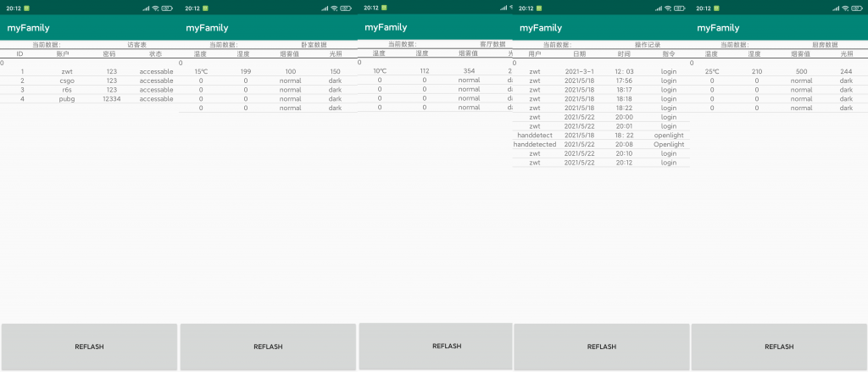Select the time 17:56 in records
868x372 pixels.
(x=625, y=81)
